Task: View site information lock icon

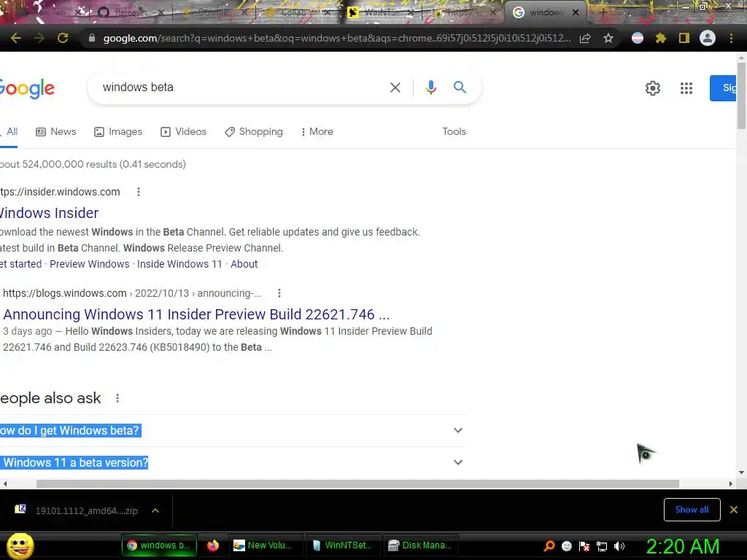Action: click(92, 38)
